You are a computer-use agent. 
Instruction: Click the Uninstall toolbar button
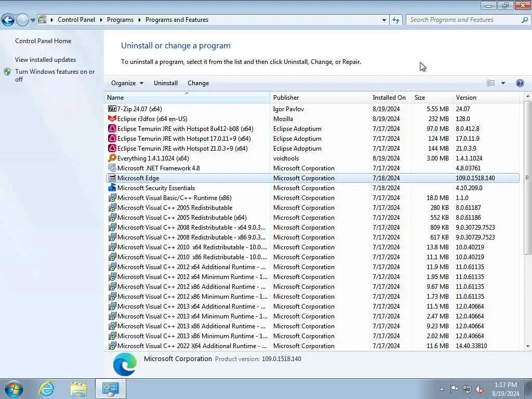(166, 83)
